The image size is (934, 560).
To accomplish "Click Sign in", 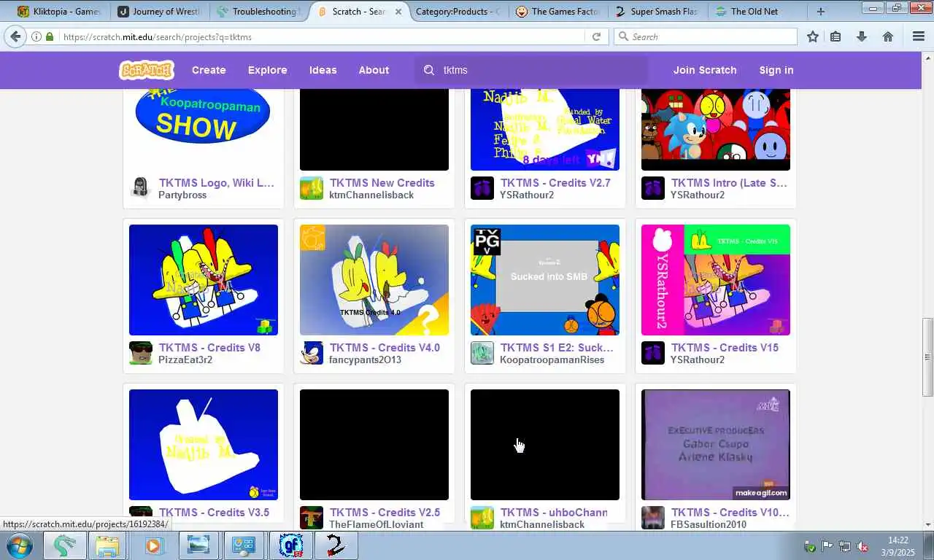I will click(776, 70).
